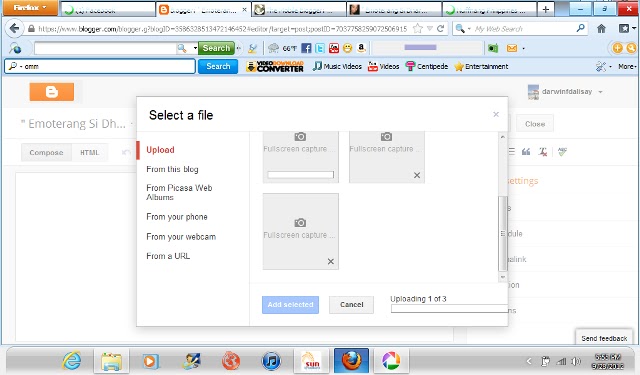Open YouTube icon in toolbar
This screenshot has height=375, width=640.
tap(334, 48)
